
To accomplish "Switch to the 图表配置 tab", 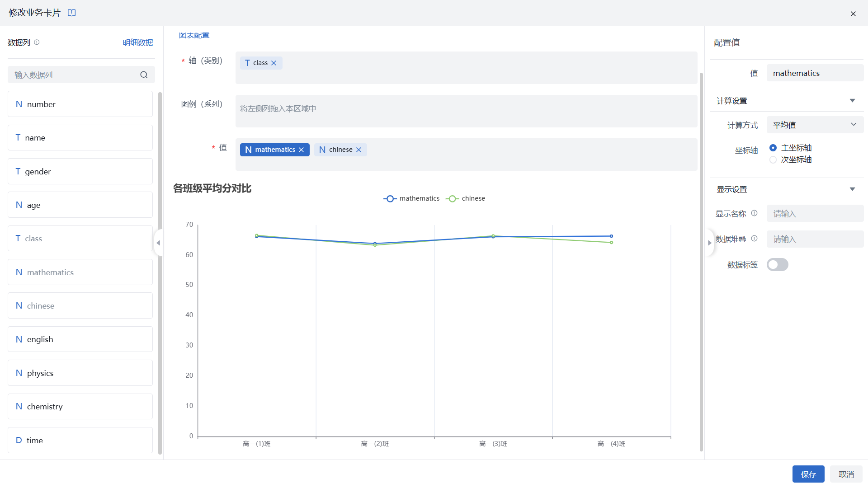I will point(194,35).
